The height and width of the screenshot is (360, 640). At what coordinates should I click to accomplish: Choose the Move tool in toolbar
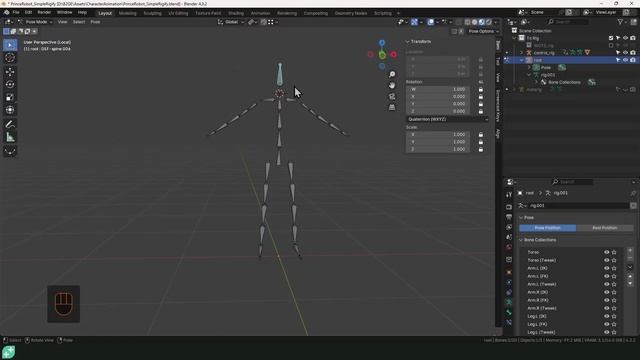10,72
